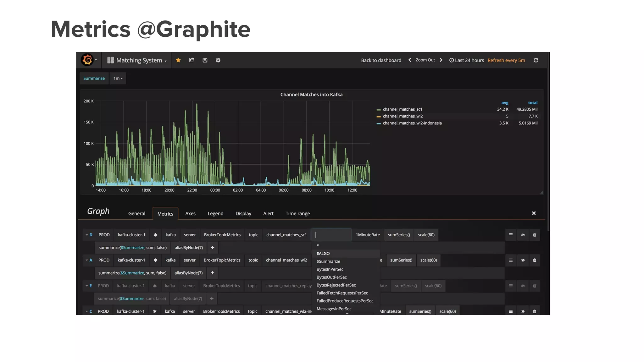Toggle visibility of query D eye icon
The image size is (644, 362).
click(523, 235)
